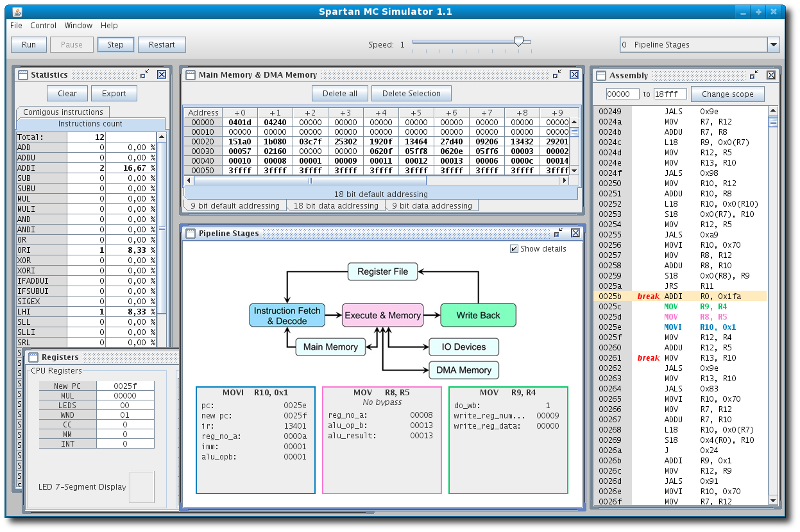Viewport: 800px width, 532px height.
Task: Click the Run button
Action: coord(29,45)
